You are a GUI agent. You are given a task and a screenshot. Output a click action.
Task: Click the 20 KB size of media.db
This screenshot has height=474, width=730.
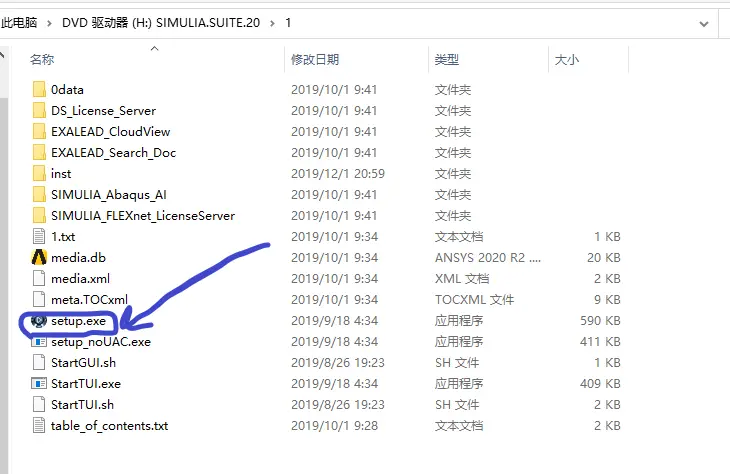(603, 257)
